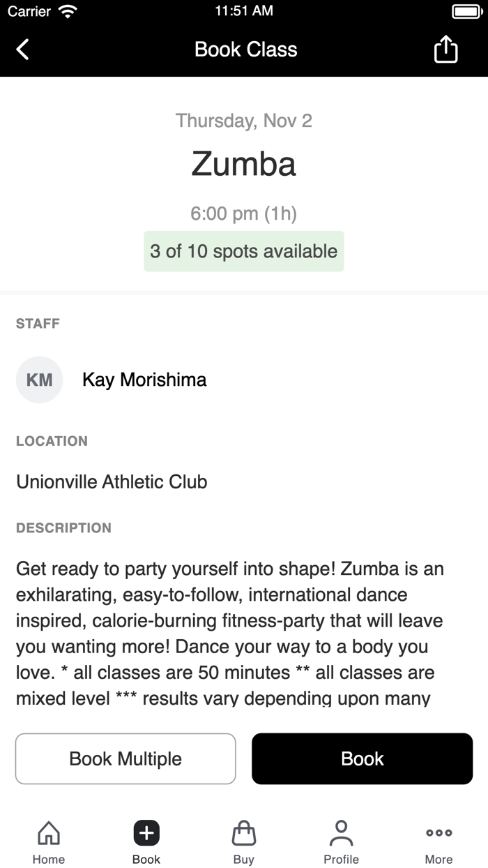Select staff member Kay Morishima
This screenshot has width=488, height=868.
[x=144, y=380]
